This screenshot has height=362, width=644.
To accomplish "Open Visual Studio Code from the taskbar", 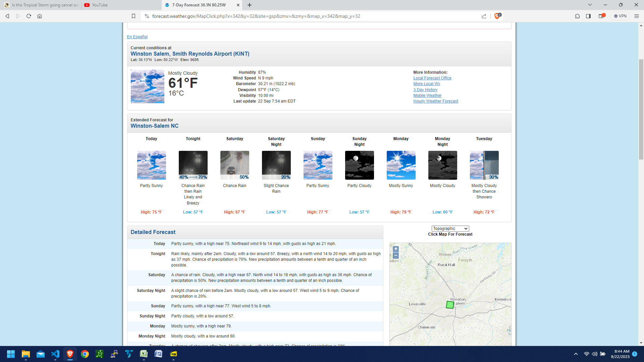I will 55,354.
